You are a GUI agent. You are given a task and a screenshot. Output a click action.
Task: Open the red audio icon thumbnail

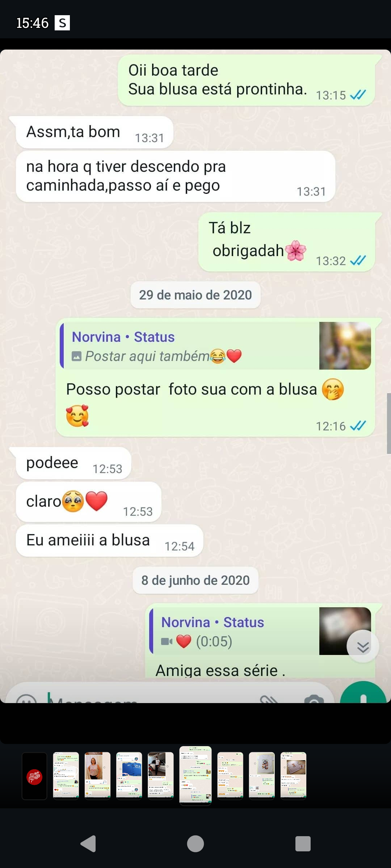34,776
